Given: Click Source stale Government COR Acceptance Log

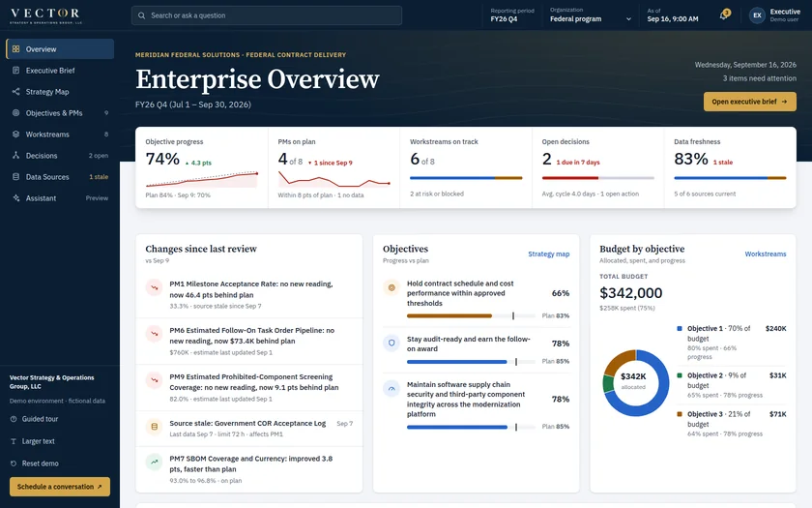Looking at the screenshot, I should click(x=249, y=428).
